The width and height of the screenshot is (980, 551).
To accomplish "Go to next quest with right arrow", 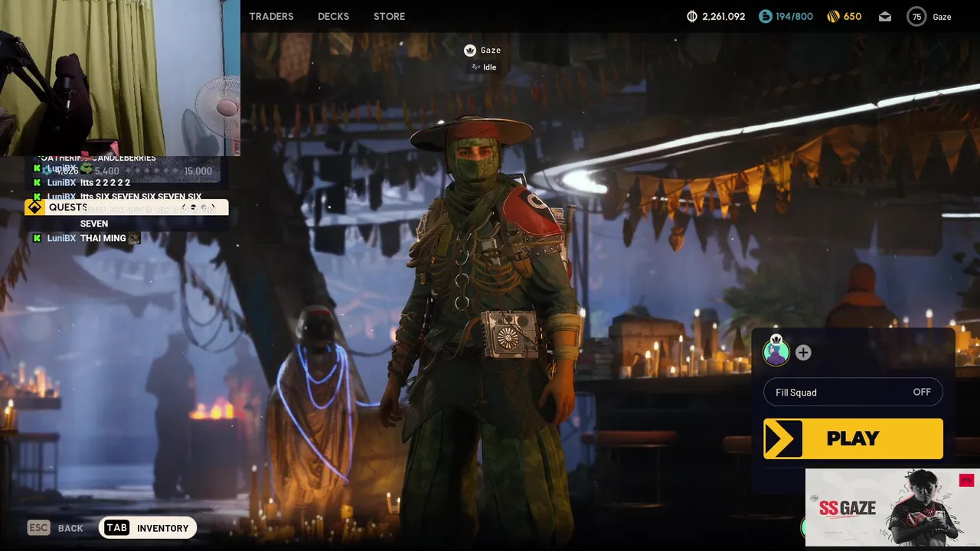I will tap(213, 208).
